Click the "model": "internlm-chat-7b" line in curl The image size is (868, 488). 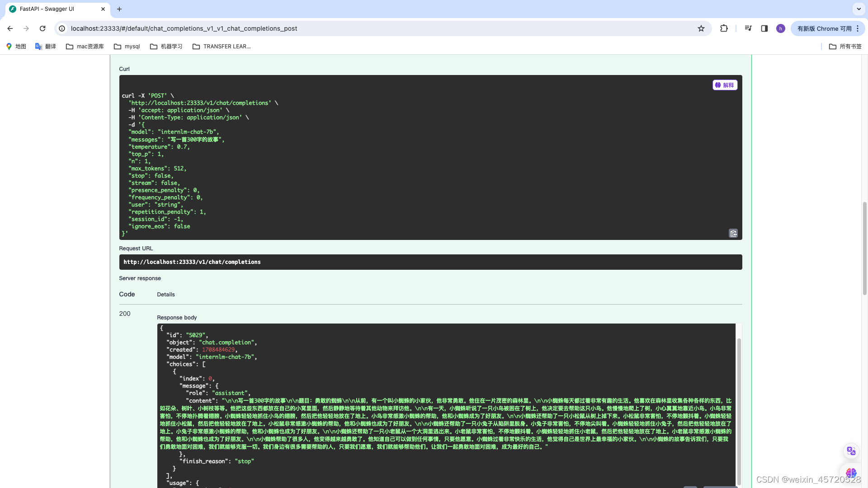tap(174, 132)
